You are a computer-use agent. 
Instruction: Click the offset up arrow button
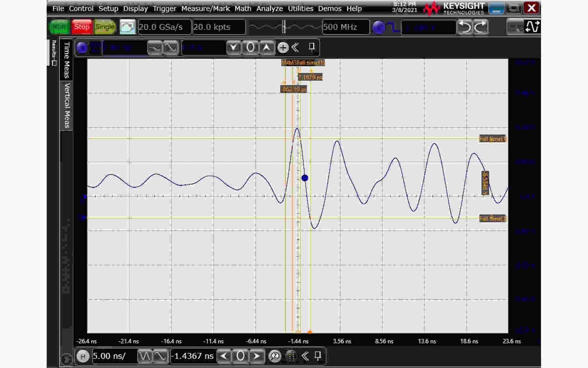(x=267, y=48)
